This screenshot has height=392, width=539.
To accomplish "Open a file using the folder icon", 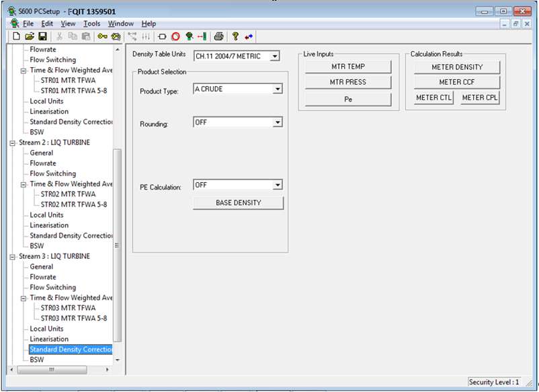I will coord(30,36).
